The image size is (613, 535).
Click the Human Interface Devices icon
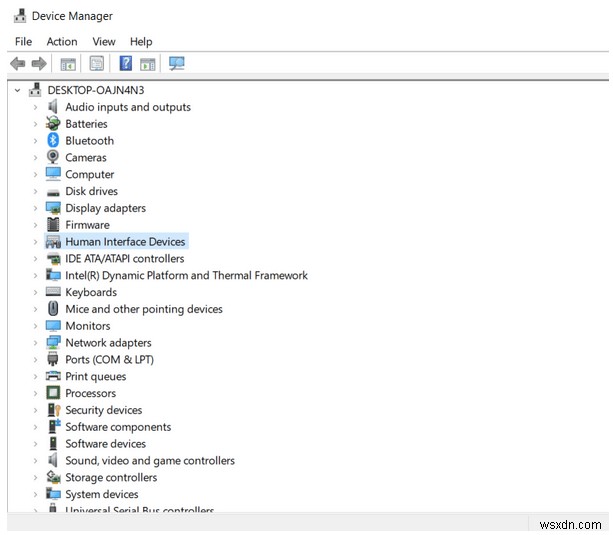[x=53, y=241]
